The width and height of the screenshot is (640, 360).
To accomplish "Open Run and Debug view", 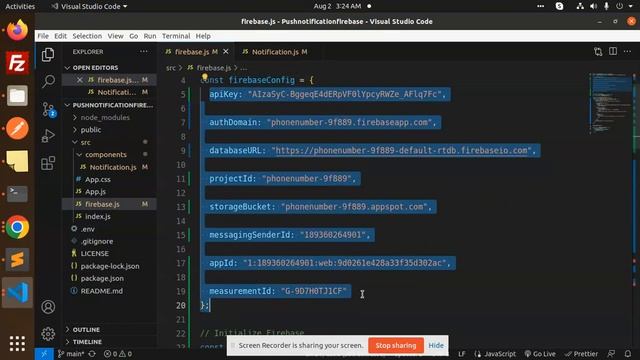I will 48,136.
